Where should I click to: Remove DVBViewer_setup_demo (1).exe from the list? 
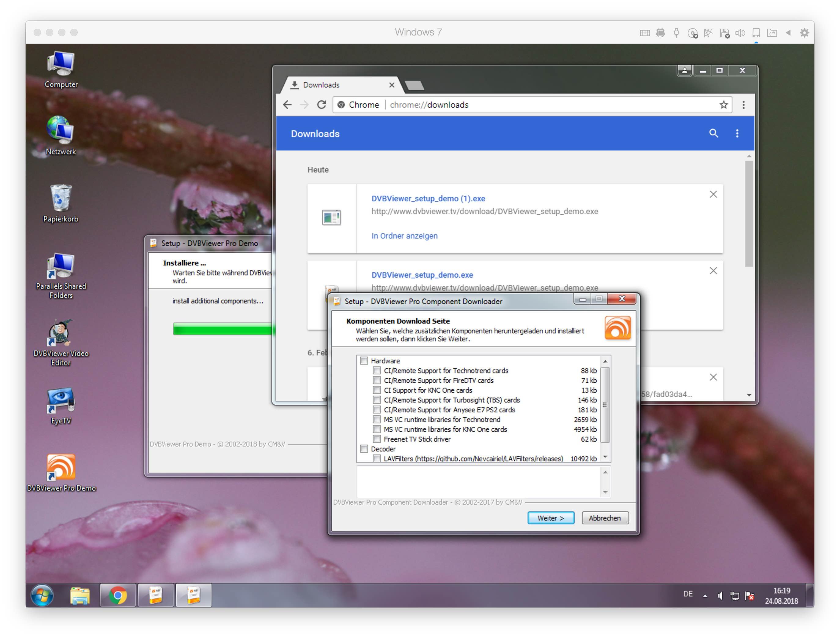pyautogui.click(x=713, y=195)
